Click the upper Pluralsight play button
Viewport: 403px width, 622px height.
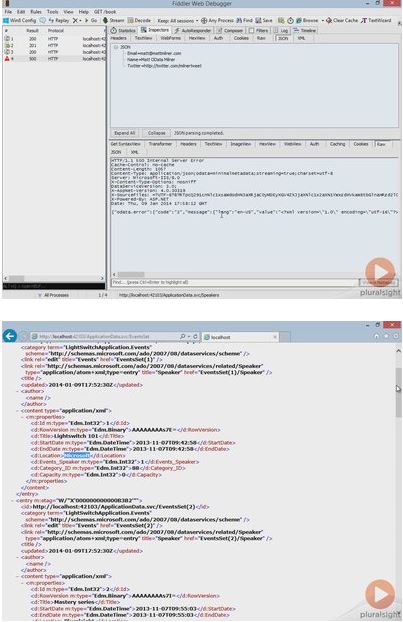[x=380, y=272]
